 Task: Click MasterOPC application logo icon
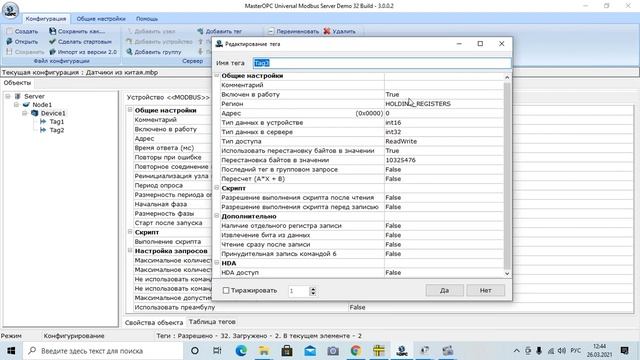10,10
